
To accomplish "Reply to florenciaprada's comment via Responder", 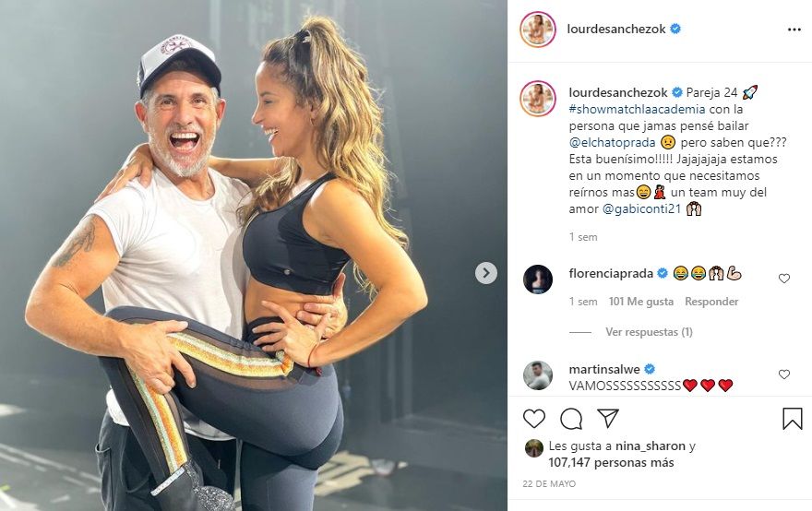I will 711,302.
